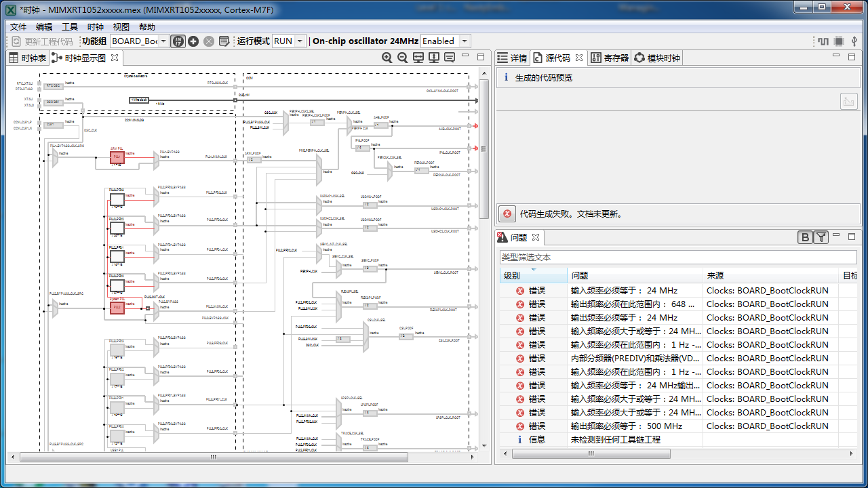Maximize the Problems panel
This screenshot has width=868, height=488.
point(852,236)
